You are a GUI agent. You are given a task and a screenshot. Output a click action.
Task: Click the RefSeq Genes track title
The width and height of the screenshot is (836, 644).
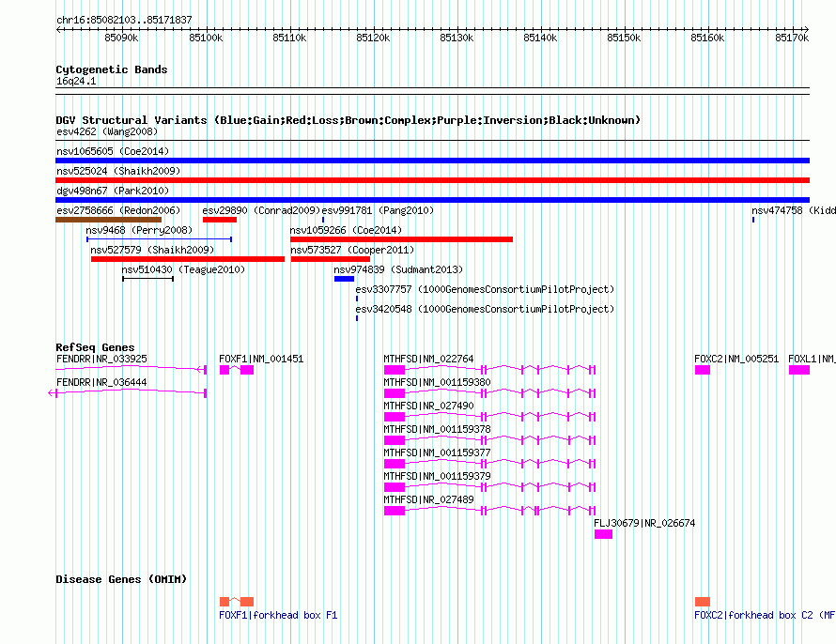[x=95, y=346]
